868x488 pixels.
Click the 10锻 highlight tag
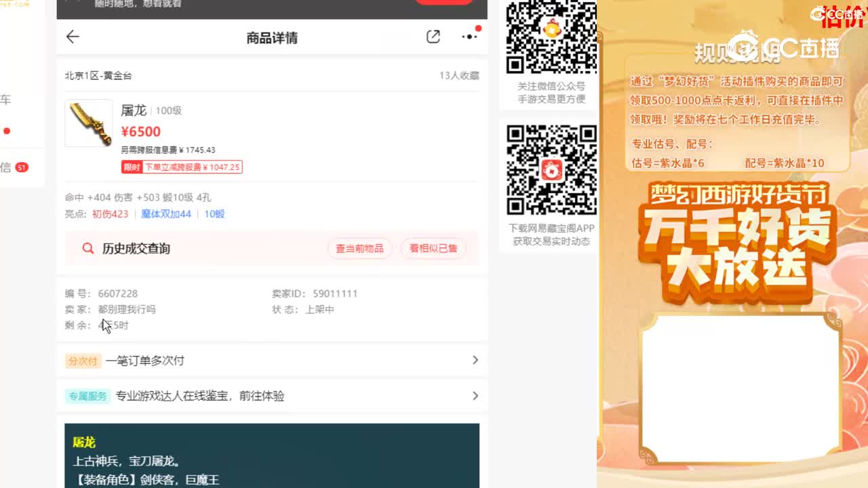pyautogui.click(x=214, y=214)
